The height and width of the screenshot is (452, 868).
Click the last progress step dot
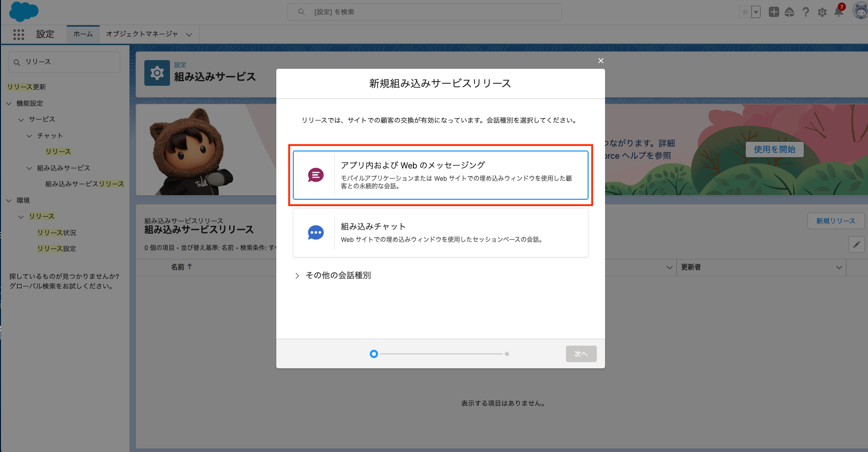[507, 354]
